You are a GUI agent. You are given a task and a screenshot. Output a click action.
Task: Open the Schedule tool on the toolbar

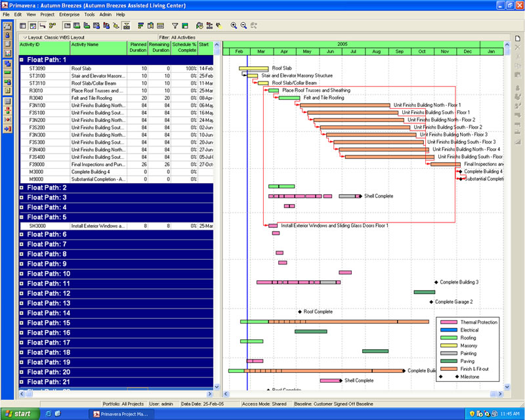click(198, 25)
